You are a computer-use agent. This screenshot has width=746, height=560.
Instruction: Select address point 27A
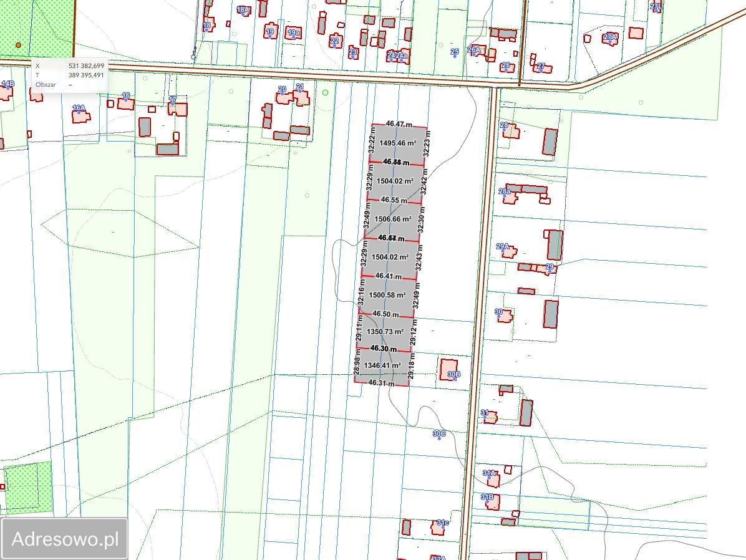click(x=609, y=38)
